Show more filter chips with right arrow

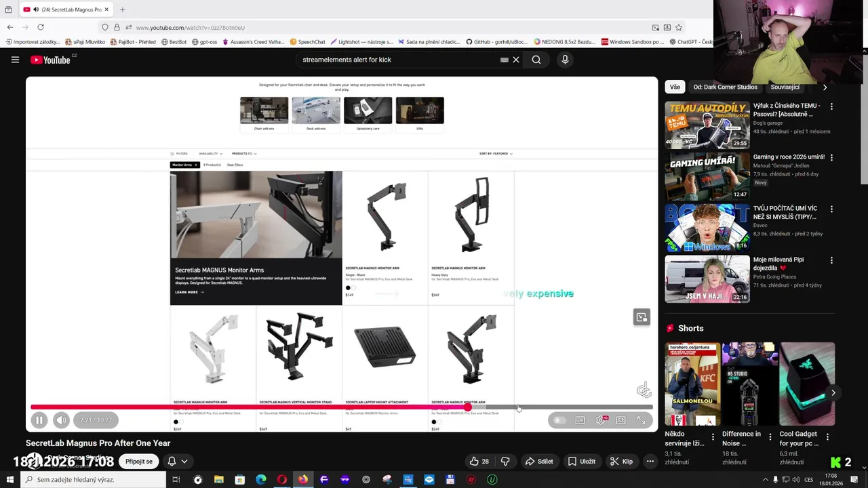(x=825, y=87)
